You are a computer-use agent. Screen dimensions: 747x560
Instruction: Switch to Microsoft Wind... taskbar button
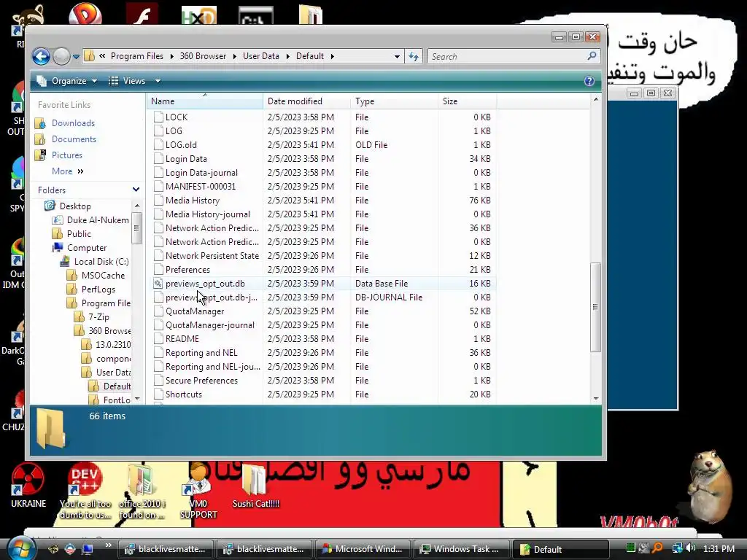click(x=363, y=549)
